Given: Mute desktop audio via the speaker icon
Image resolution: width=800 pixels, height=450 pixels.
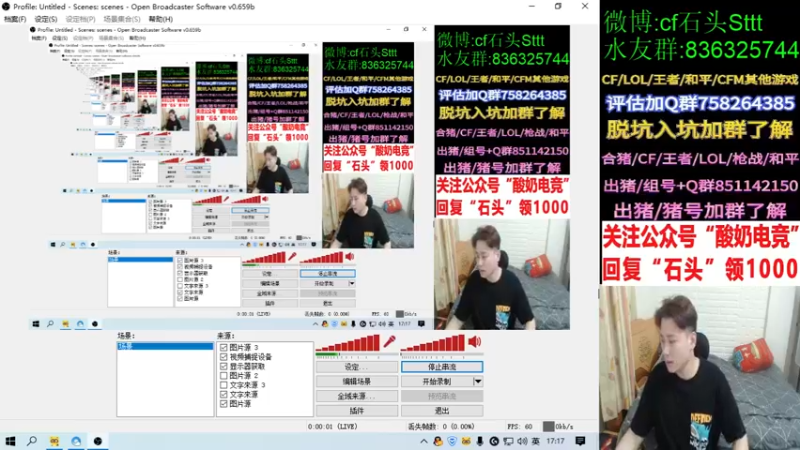Looking at the screenshot, I should point(474,341).
